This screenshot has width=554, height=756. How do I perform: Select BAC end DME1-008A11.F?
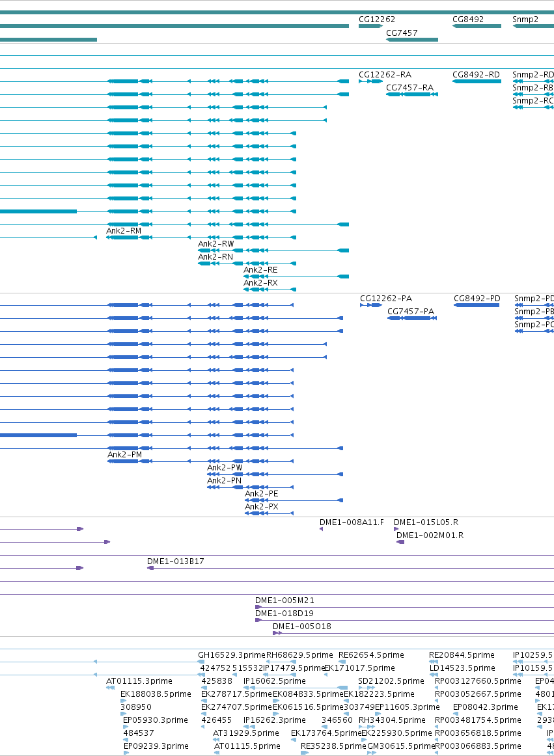(x=352, y=522)
